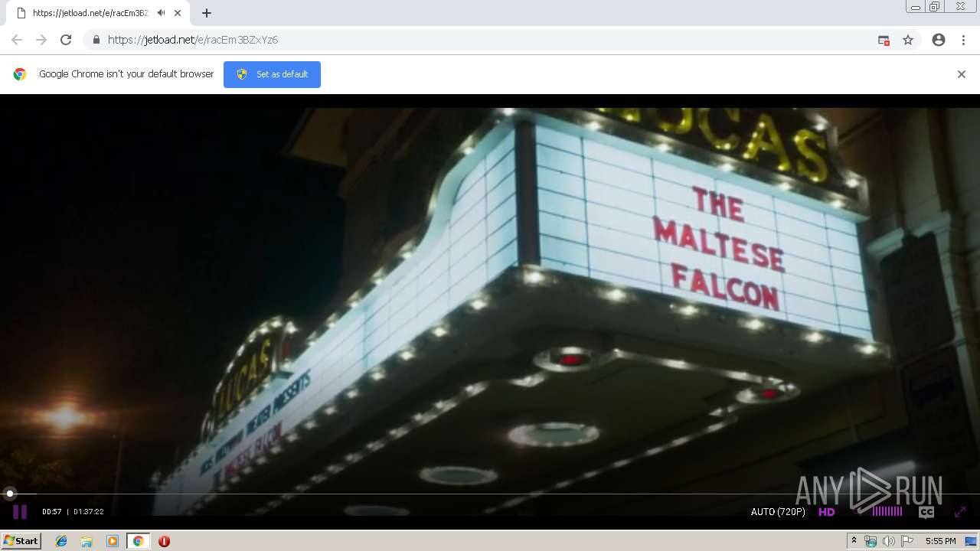Open the Action Center flag icon
980x551 pixels.
point(907,541)
